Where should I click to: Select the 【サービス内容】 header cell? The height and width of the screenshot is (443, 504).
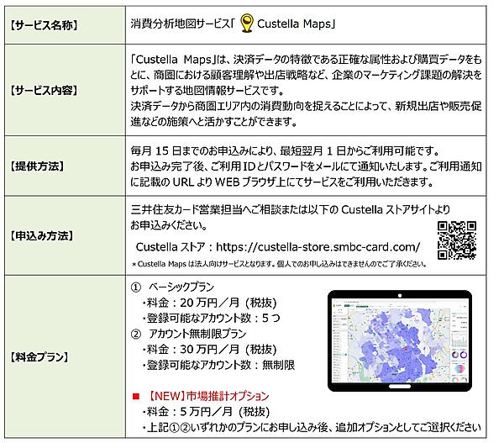(x=65, y=90)
